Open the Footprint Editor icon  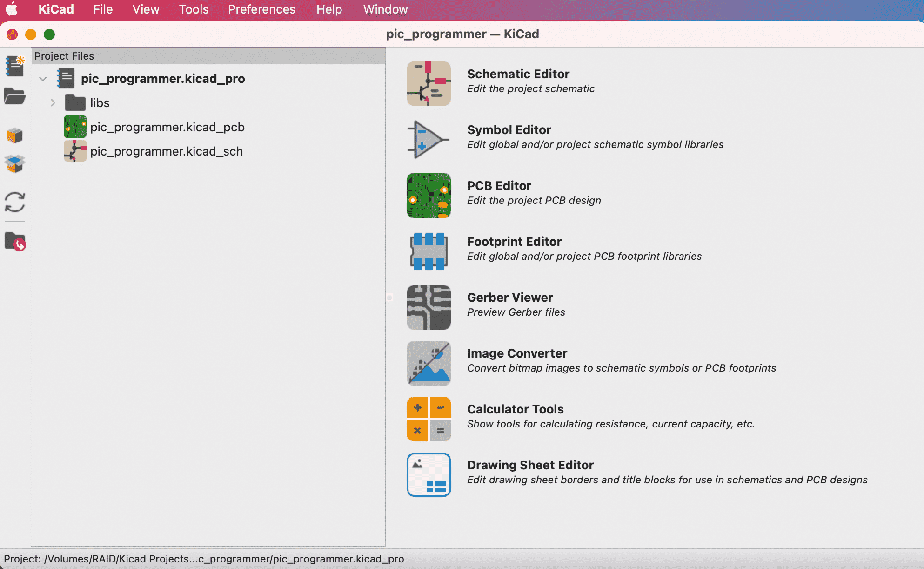point(429,251)
